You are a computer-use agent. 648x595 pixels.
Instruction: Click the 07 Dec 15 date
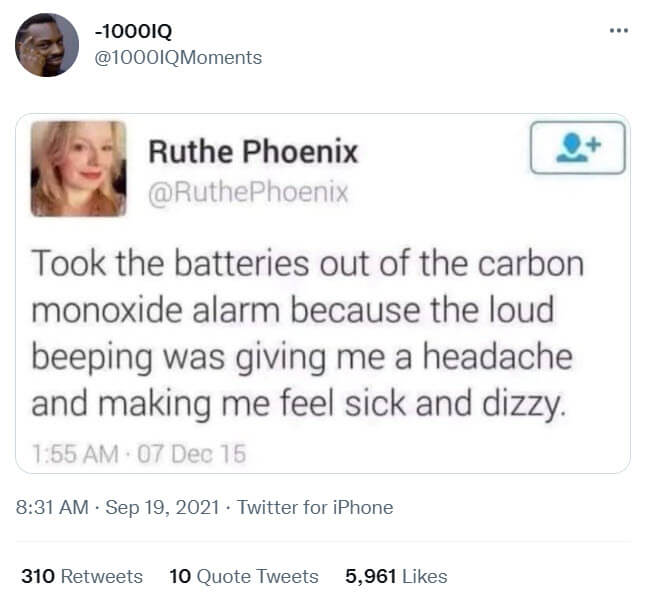191,454
